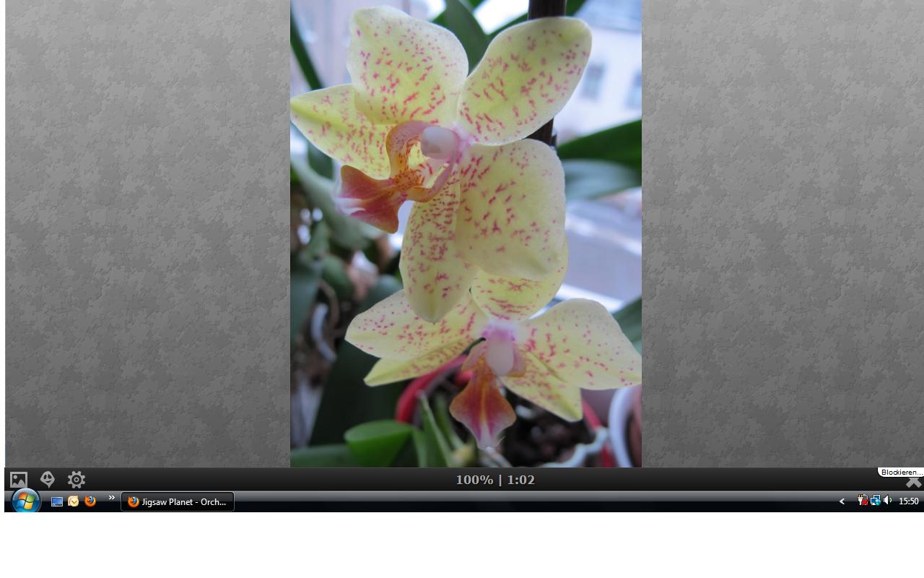Select the Jigsaw Planet taskbar button

(x=178, y=501)
